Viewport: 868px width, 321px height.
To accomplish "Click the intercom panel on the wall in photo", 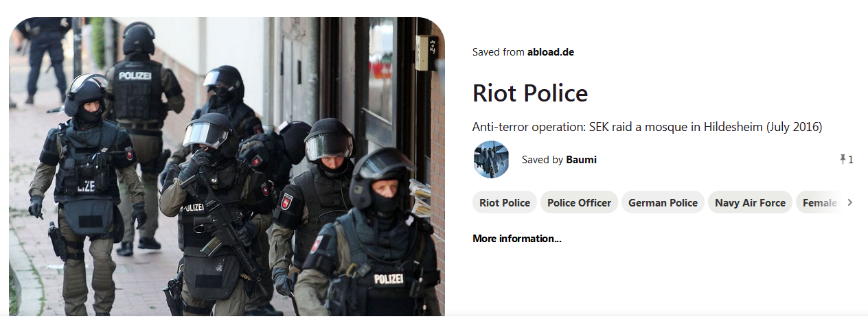I will tap(426, 53).
